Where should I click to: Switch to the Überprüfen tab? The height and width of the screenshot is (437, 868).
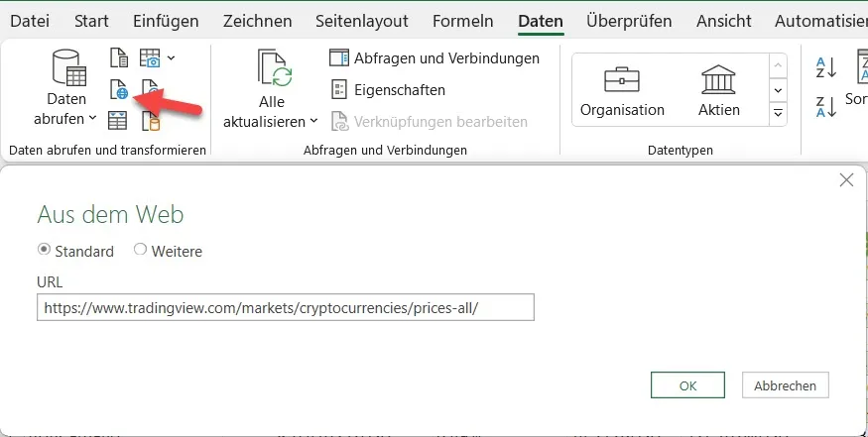coord(629,21)
